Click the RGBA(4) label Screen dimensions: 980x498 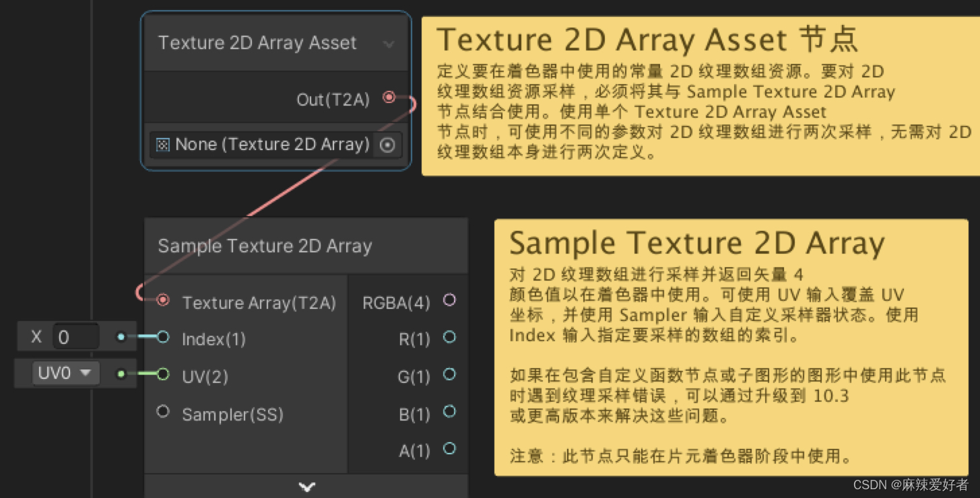[396, 304]
